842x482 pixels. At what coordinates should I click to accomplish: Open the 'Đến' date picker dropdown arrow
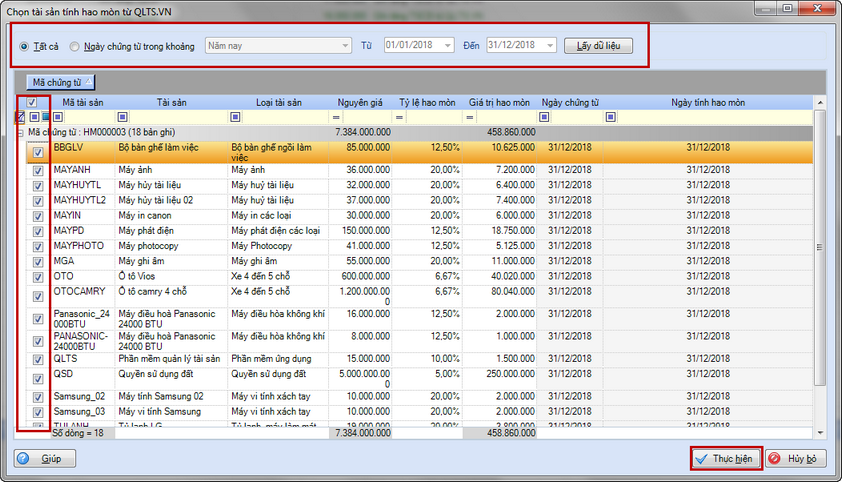pos(550,46)
